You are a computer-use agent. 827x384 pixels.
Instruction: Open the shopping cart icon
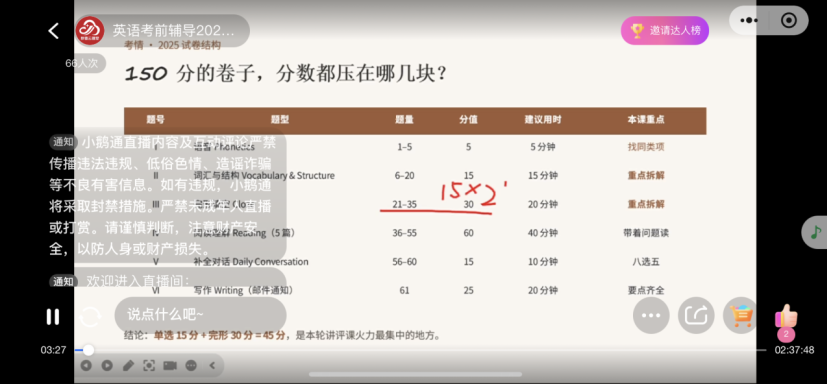point(741,315)
